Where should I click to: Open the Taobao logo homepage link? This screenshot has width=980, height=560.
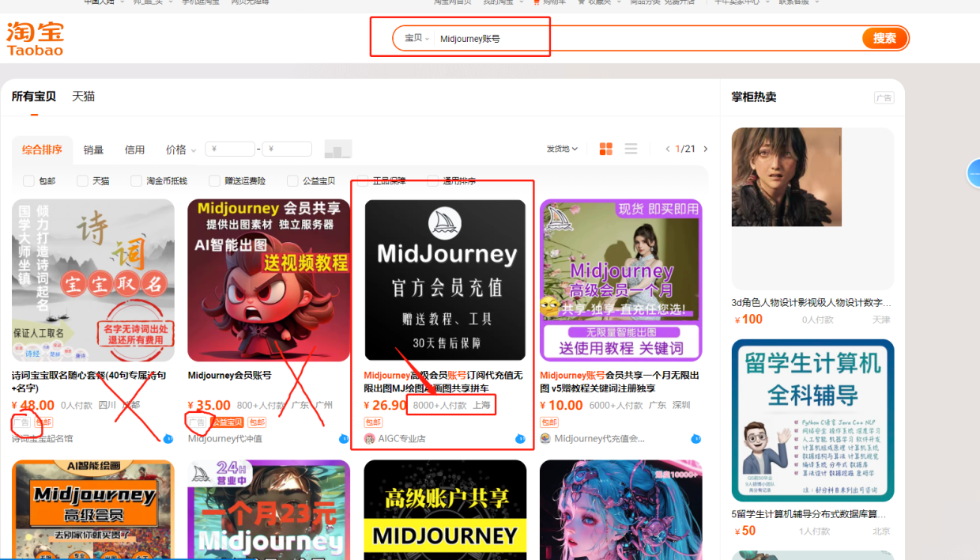click(x=36, y=39)
